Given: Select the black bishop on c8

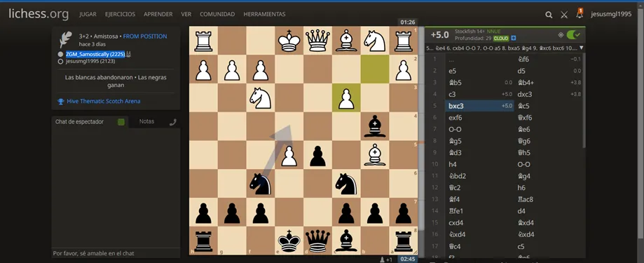Looking at the screenshot, I should tap(345, 241).
